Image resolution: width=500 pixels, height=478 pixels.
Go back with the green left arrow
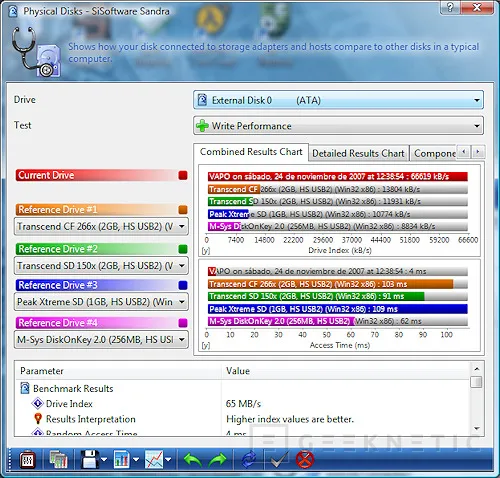tap(192, 460)
